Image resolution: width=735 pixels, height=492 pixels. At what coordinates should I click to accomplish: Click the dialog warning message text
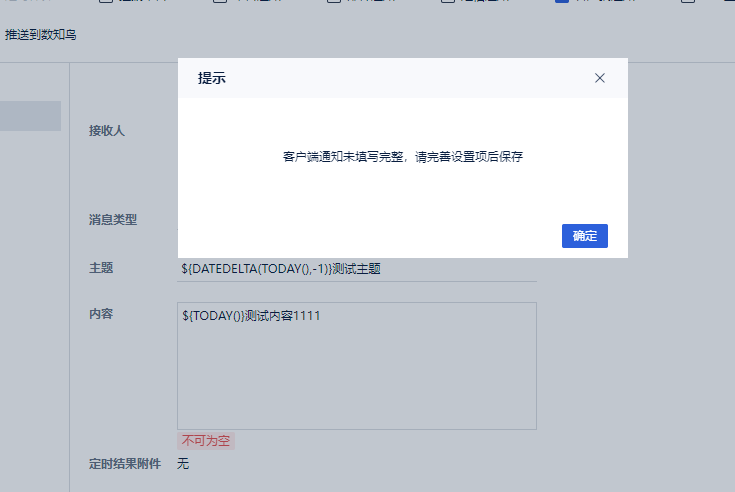[x=403, y=157]
